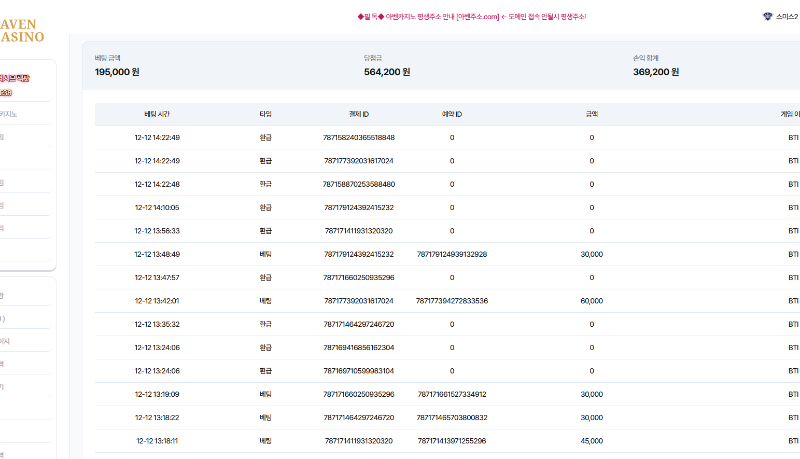The image size is (800, 459).
Task: Click reservation ID 787179124939132928
Action: (x=451, y=254)
